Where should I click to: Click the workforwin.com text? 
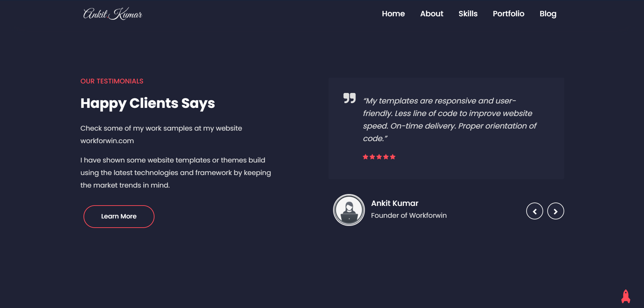pyautogui.click(x=107, y=141)
